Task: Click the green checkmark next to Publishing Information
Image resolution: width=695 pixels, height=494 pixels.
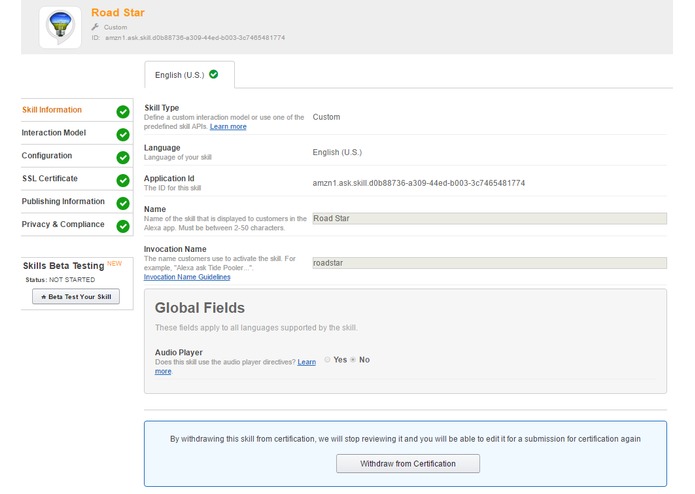Action: point(123,203)
